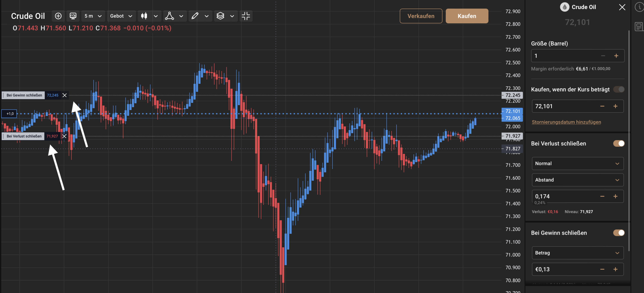
Task: Open the Gebot price type dropdown
Action: pos(121,16)
